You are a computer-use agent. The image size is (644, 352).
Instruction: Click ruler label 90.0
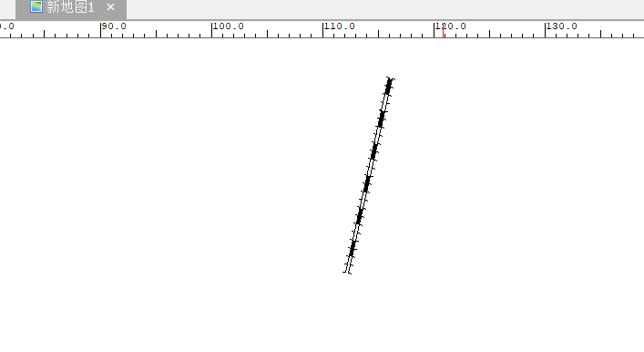pyautogui.click(x=114, y=26)
